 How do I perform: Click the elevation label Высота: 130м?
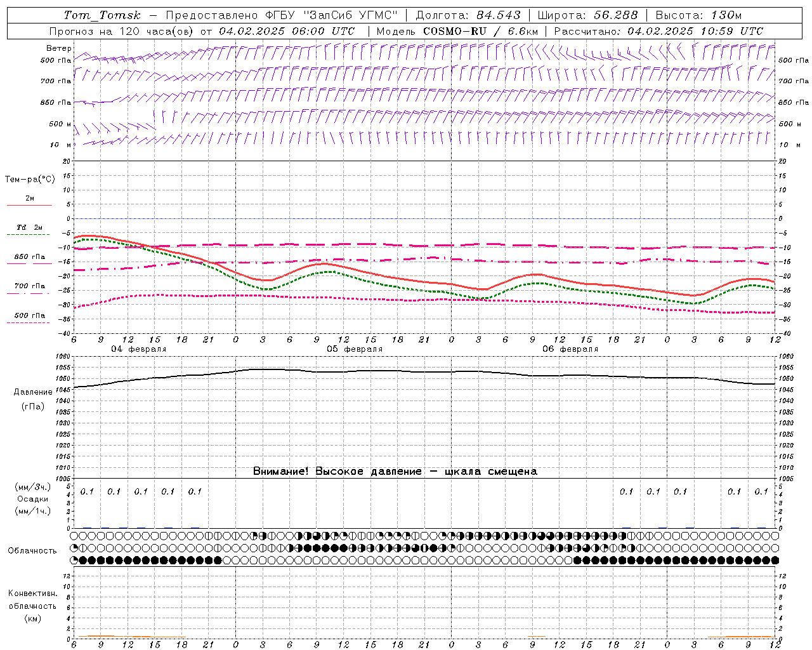(698, 15)
